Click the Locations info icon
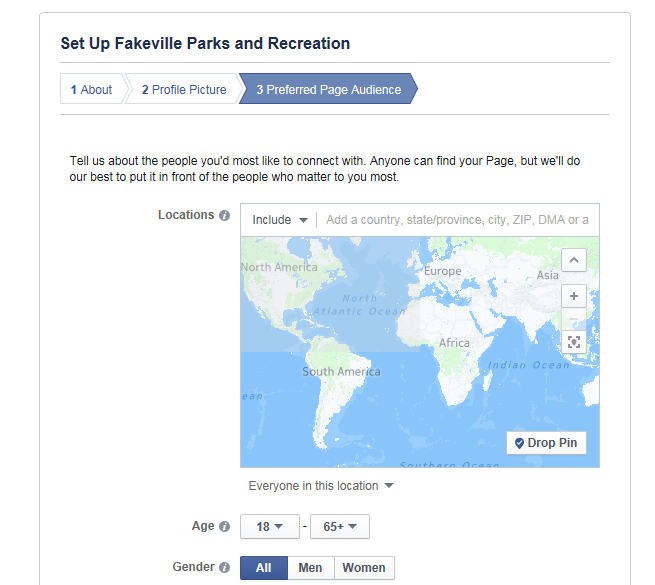Image resolution: width=655 pixels, height=585 pixels. [x=224, y=215]
